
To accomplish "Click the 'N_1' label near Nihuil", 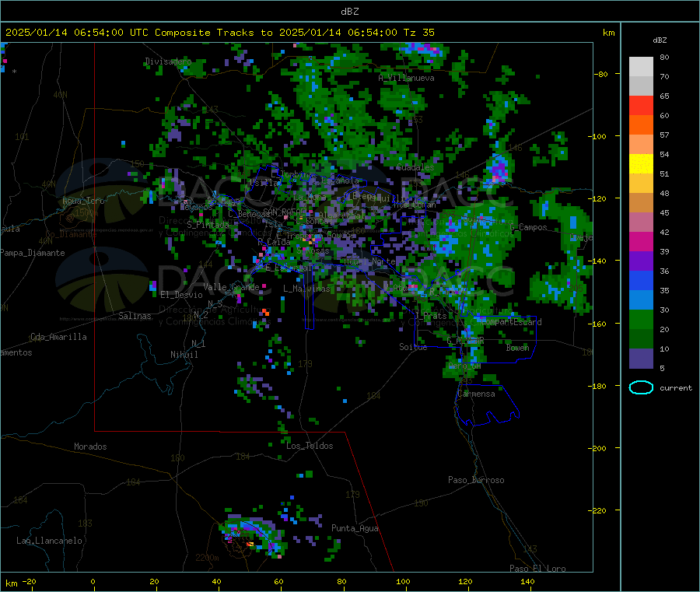I will (198, 344).
